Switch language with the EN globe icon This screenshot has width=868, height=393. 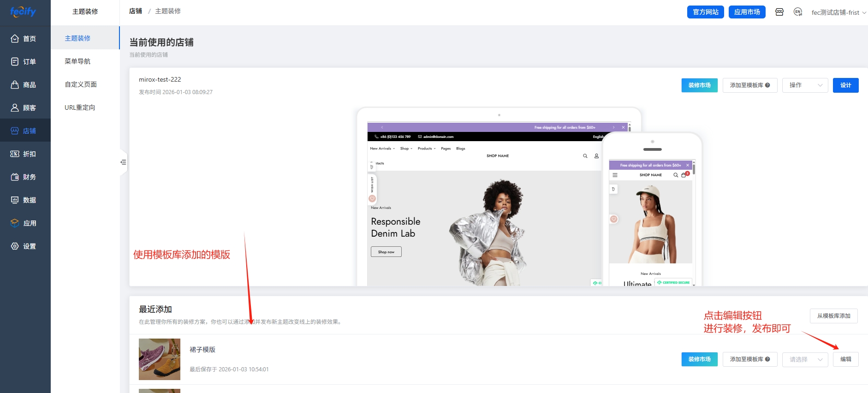coord(798,12)
